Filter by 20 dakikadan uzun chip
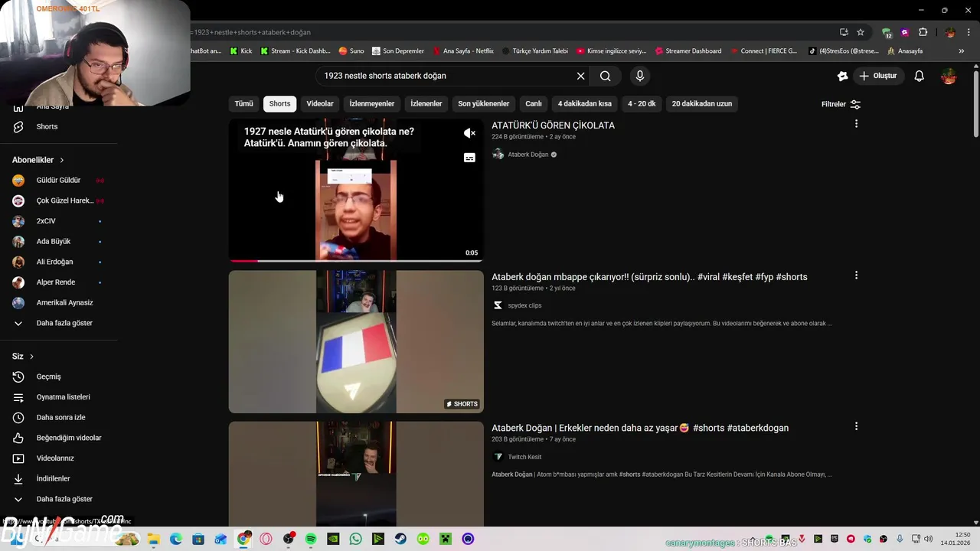This screenshot has height=551, width=980. 702,104
